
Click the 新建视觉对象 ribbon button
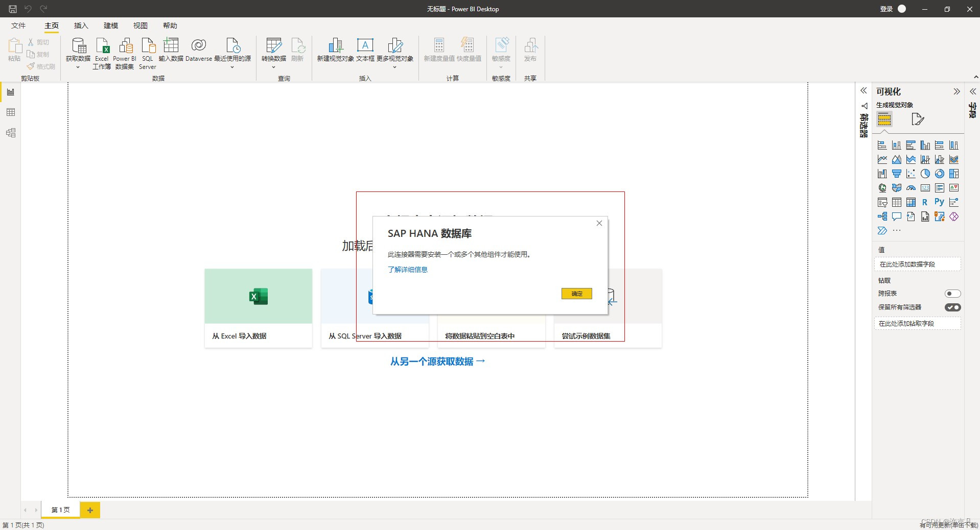[335, 50]
